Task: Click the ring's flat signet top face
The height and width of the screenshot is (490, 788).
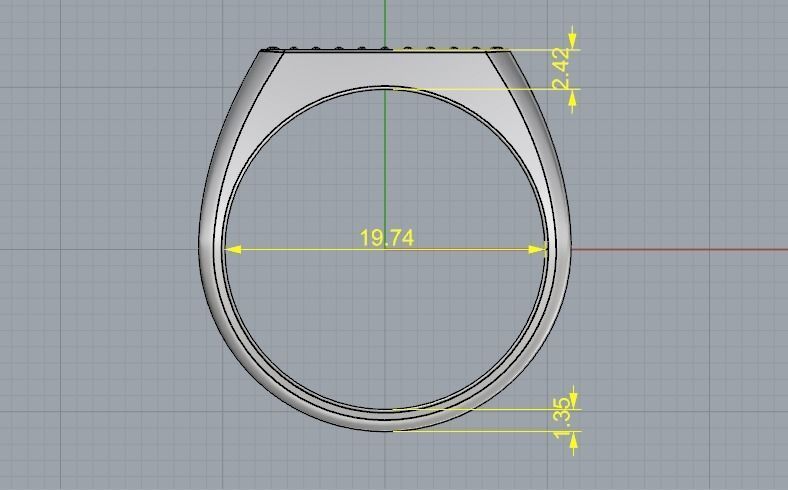Action: pyautogui.click(x=385, y=49)
